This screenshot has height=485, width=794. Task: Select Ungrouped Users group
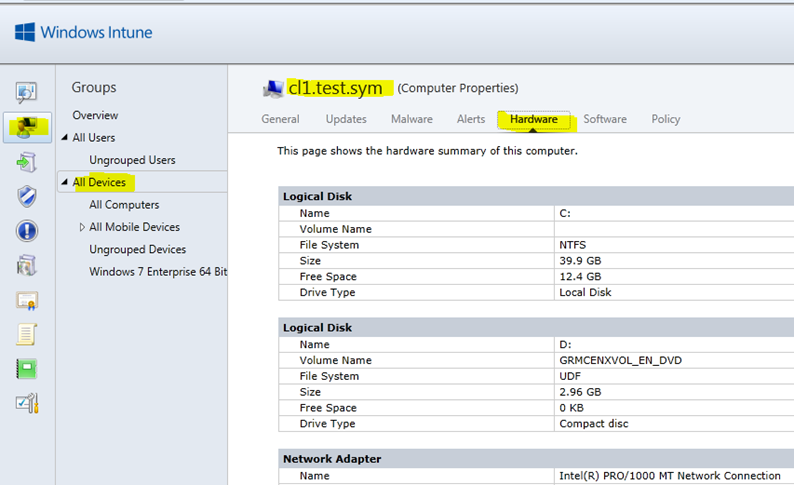132,160
